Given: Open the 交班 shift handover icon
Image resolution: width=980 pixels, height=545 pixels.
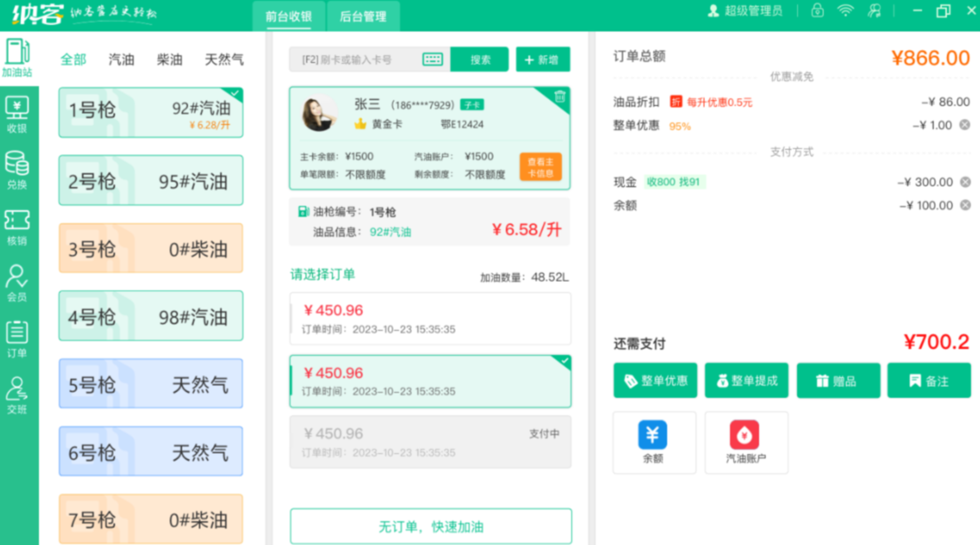Looking at the screenshot, I should (17, 395).
